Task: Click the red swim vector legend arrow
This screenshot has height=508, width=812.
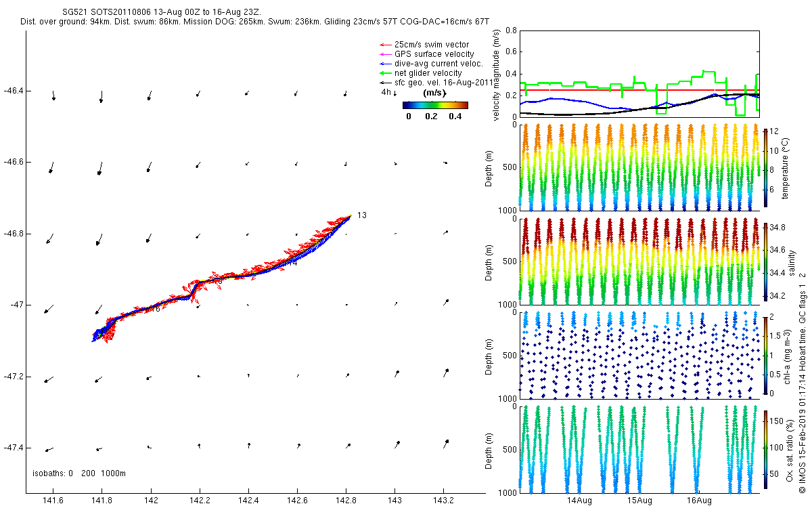Action: pos(385,45)
